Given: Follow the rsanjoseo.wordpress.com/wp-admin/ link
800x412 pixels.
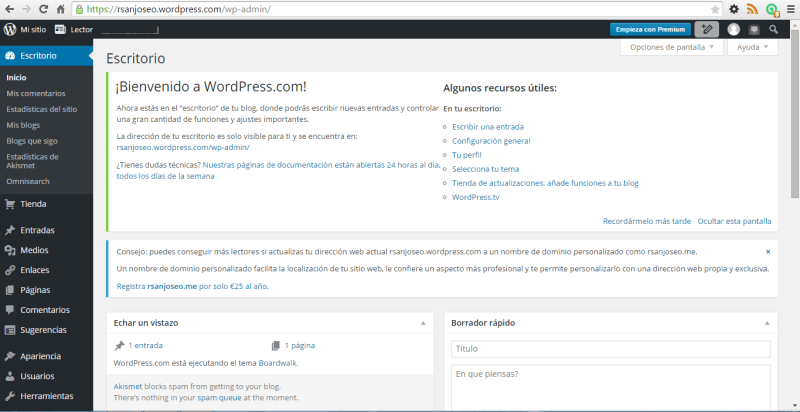Looking at the screenshot, I should point(183,147).
